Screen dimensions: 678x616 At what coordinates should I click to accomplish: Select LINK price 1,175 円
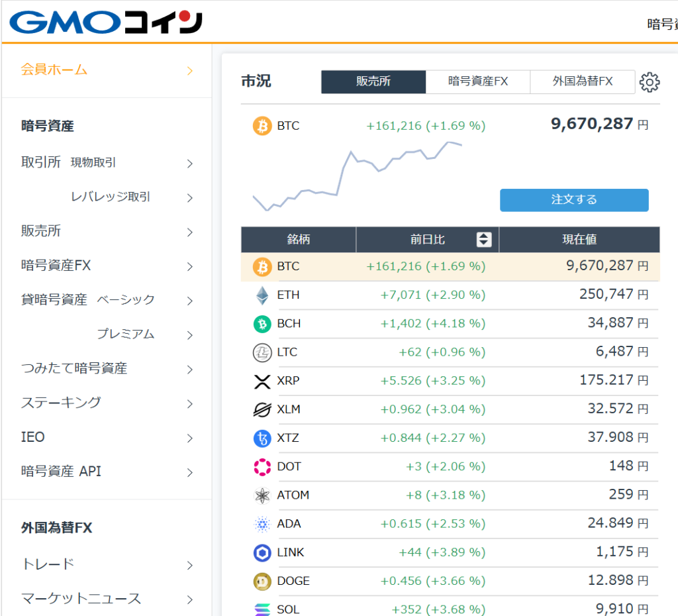pyautogui.click(x=622, y=552)
